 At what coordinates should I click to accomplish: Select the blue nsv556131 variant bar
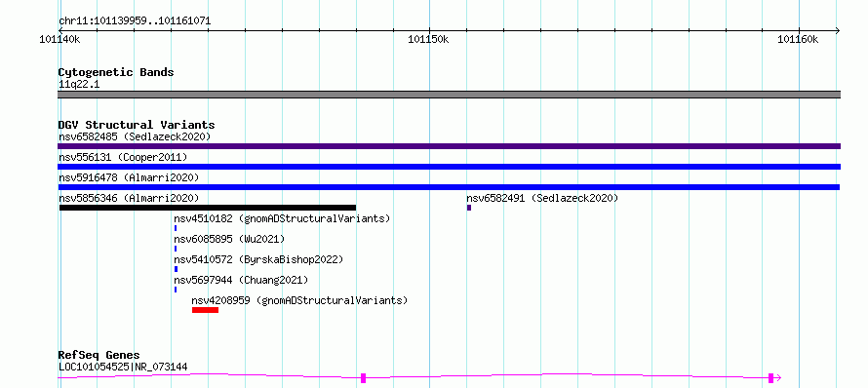449,167
